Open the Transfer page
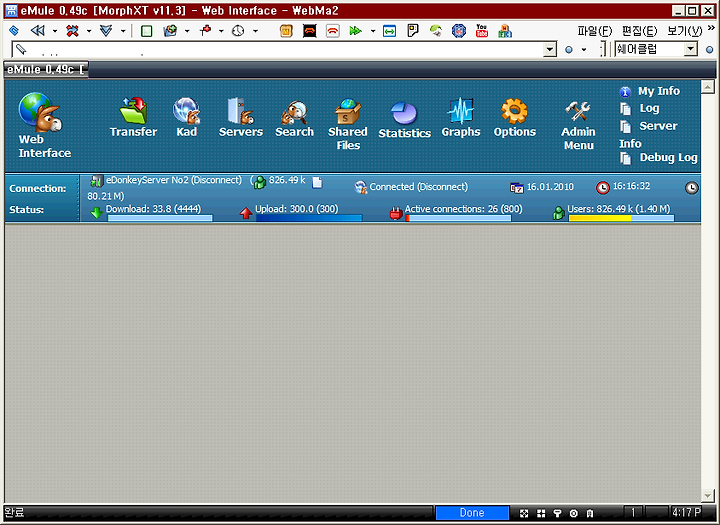 pos(133,118)
